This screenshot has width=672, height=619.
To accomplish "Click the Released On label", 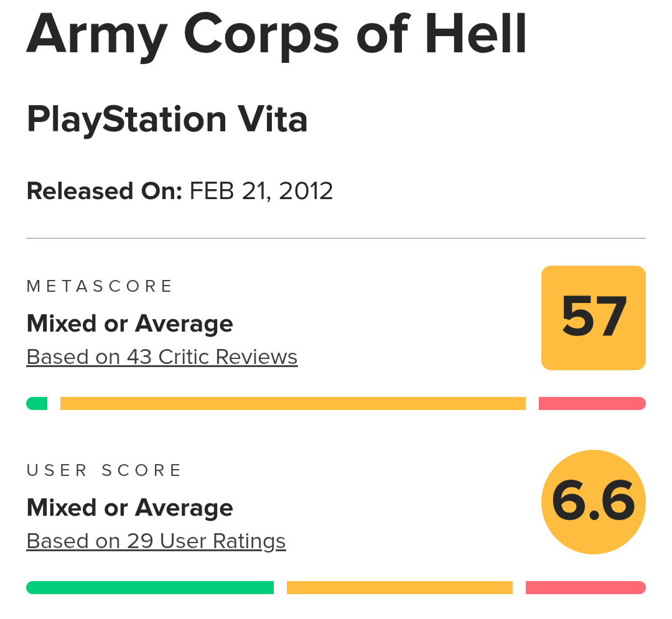I will [x=104, y=190].
